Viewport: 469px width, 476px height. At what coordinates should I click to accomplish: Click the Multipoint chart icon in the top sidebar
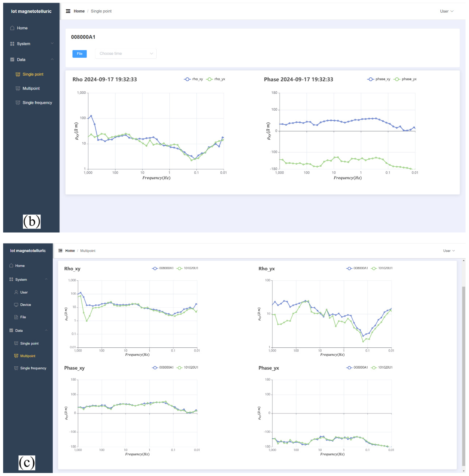pyautogui.click(x=18, y=88)
